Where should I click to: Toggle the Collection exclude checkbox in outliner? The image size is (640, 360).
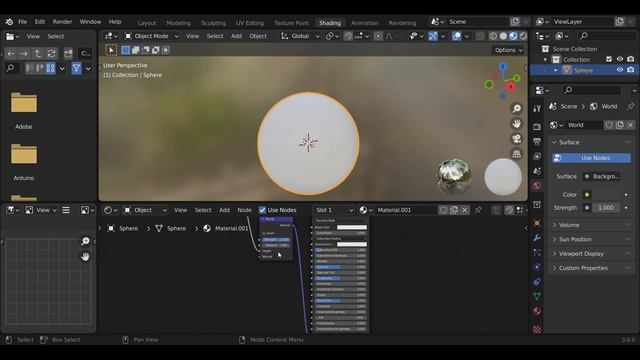pos(609,59)
